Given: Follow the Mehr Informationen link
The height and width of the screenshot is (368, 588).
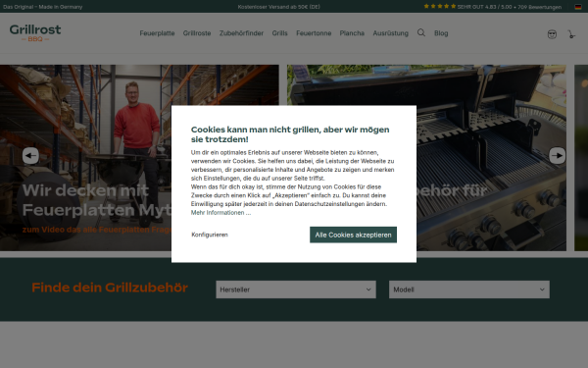Looking at the screenshot, I should pyautogui.click(x=220, y=213).
